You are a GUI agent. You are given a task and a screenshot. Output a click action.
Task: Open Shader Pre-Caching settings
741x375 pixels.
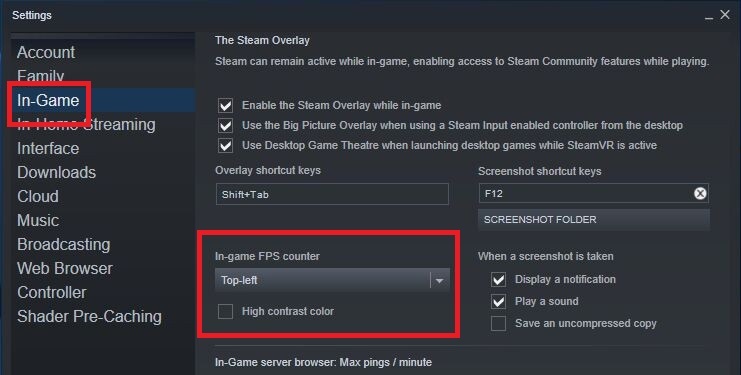tap(89, 316)
